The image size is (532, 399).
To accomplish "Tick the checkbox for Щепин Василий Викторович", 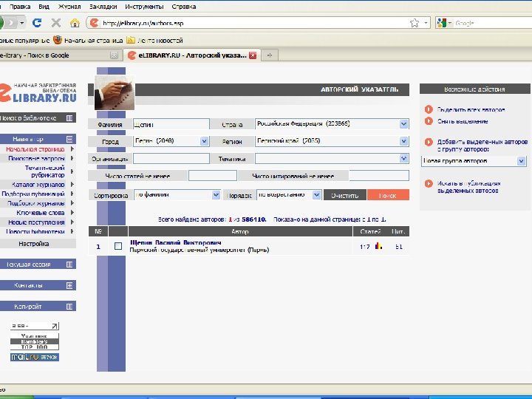I will click(118, 246).
